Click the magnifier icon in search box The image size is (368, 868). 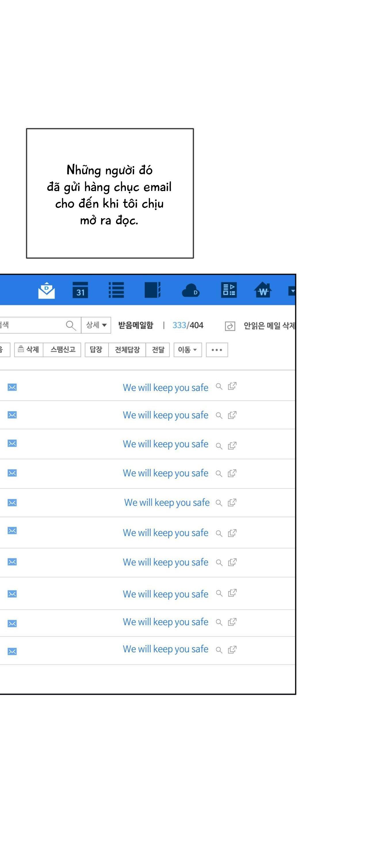(x=71, y=325)
